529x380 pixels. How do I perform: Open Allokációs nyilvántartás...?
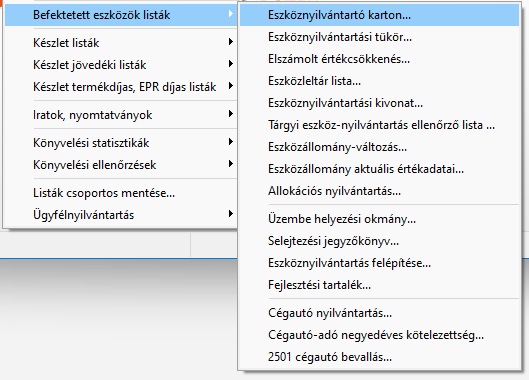coord(380,191)
